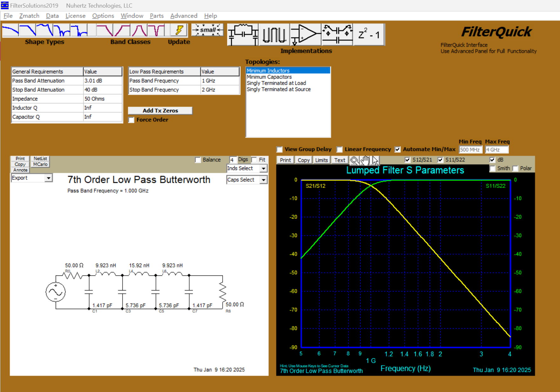
Task: Select the lumped LC implementation icon
Action: 243,34
